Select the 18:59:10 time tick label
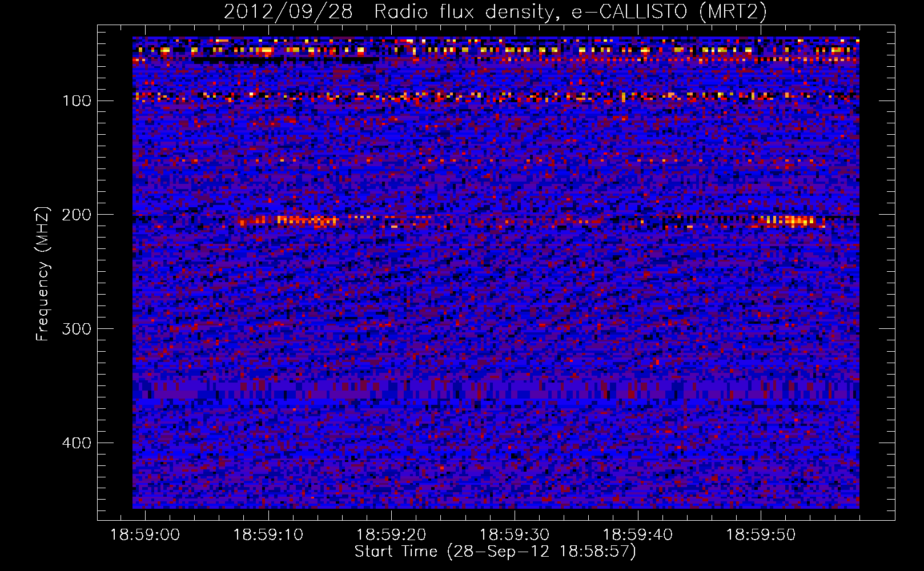Viewport: 924px width, 571px height. pos(268,535)
